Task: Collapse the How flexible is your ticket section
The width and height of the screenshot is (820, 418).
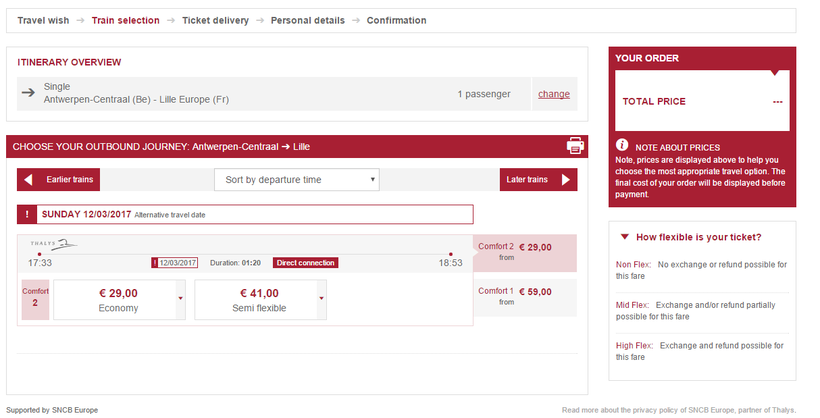Action: tap(625, 237)
